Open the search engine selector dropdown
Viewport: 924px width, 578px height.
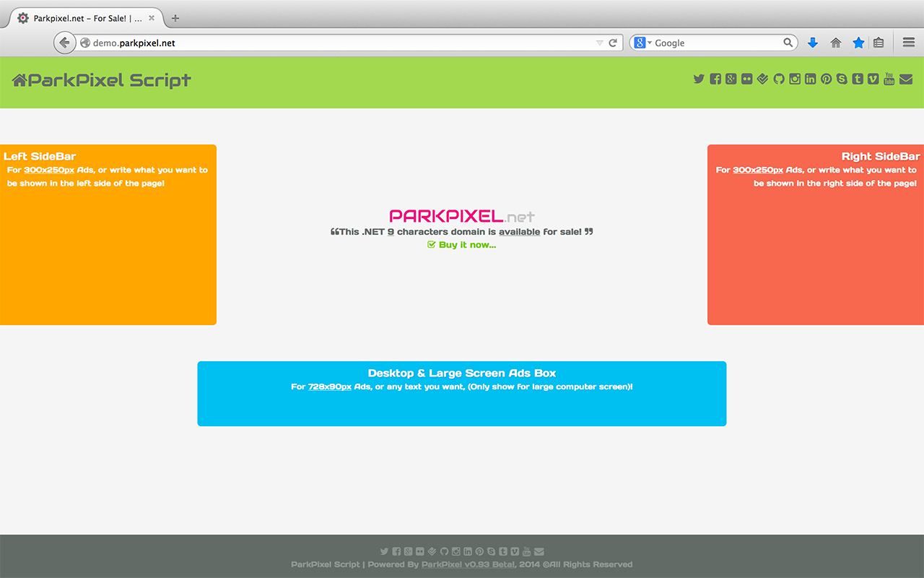tap(642, 43)
